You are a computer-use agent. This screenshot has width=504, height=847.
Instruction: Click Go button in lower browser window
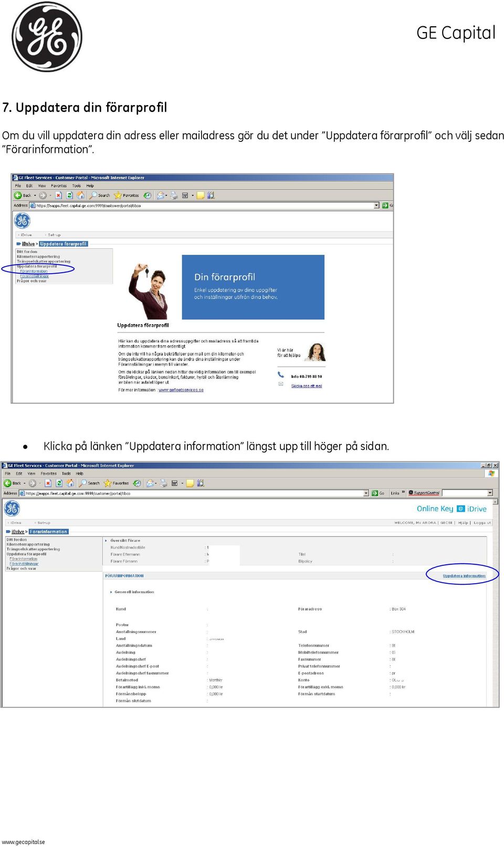coord(378,493)
